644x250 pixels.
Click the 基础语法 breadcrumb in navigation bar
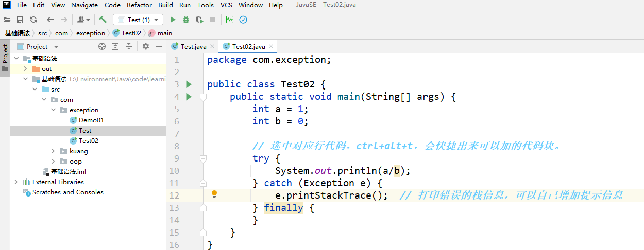click(18, 33)
